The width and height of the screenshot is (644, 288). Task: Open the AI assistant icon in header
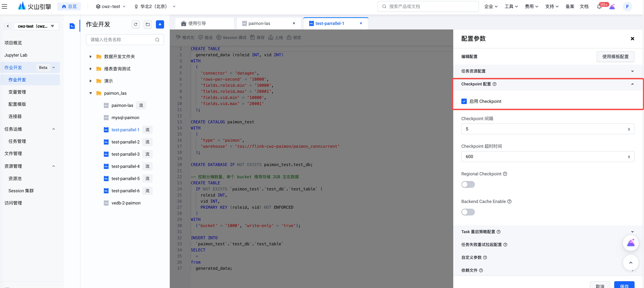[612, 6]
